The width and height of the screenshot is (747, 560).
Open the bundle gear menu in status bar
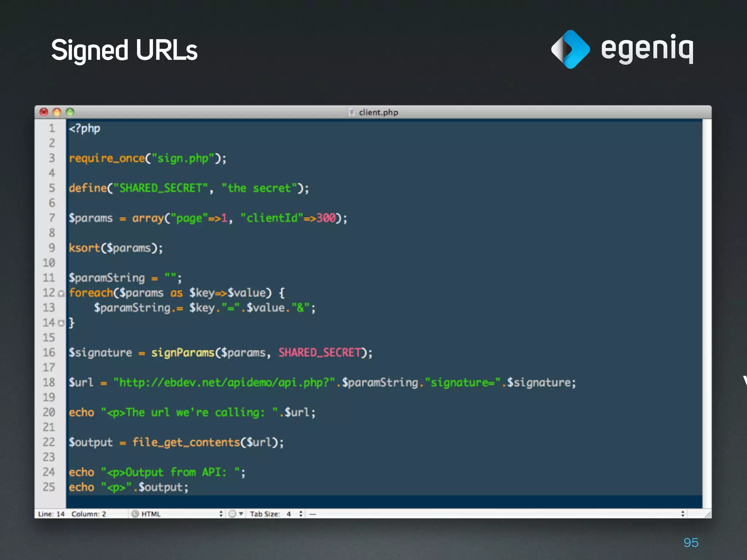point(235,514)
